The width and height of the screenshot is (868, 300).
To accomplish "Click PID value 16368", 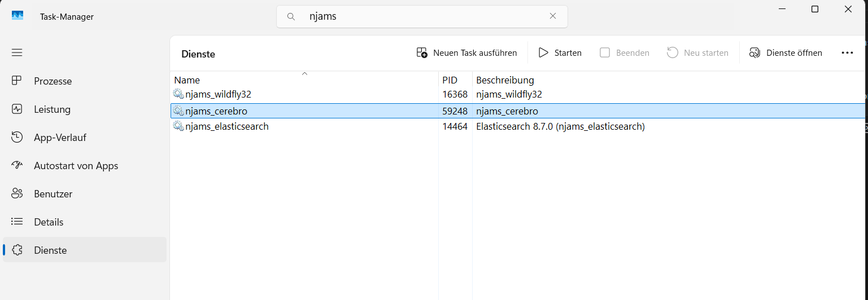I will 455,94.
